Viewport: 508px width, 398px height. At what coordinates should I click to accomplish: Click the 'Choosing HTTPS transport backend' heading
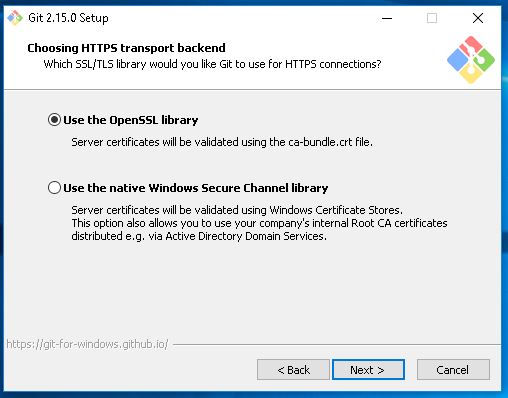[126, 48]
